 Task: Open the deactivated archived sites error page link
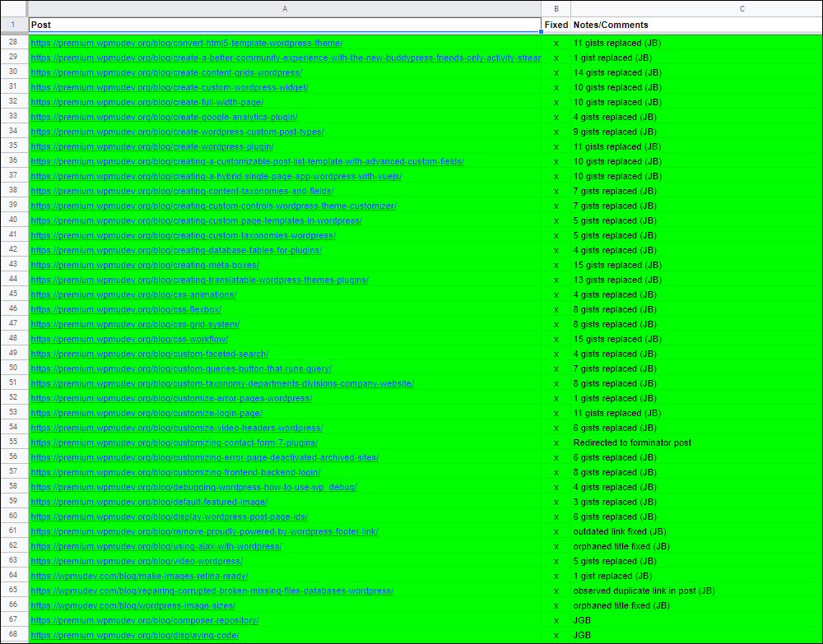coord(205,458)
